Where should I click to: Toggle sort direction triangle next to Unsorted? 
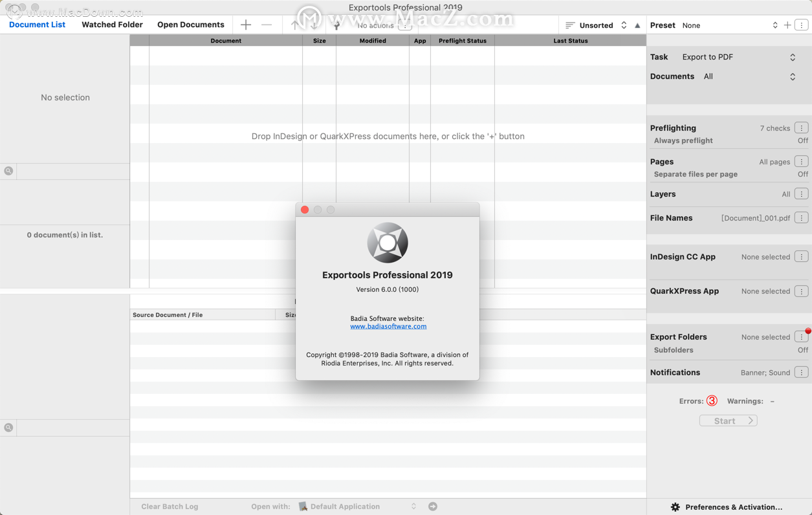coord(638,25)
